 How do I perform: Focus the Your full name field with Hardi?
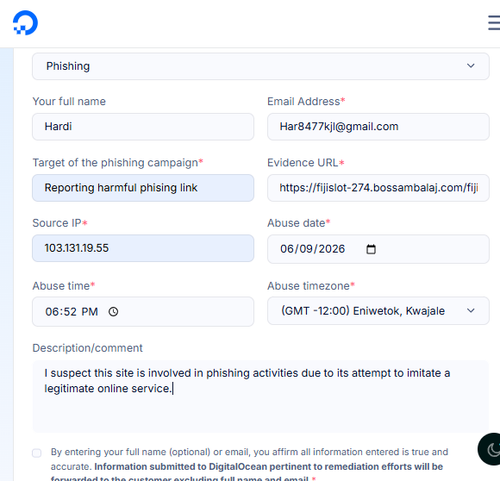(x=143, y=127)
